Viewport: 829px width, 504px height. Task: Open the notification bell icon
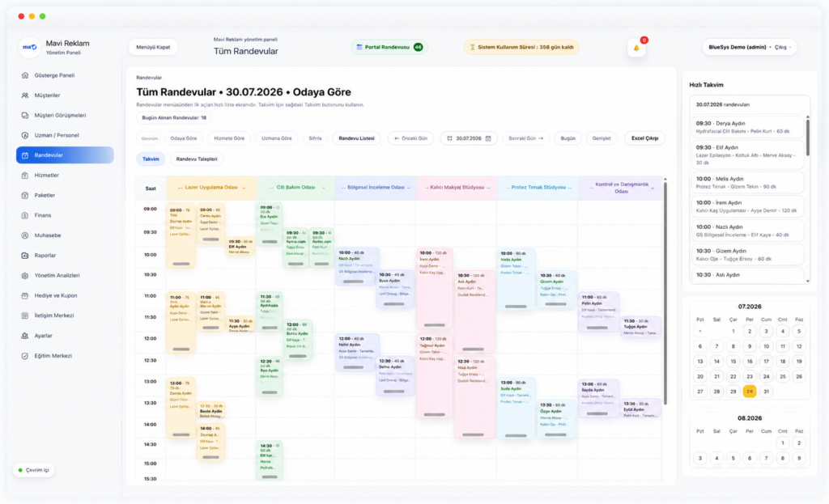click(x=636, y=48)
